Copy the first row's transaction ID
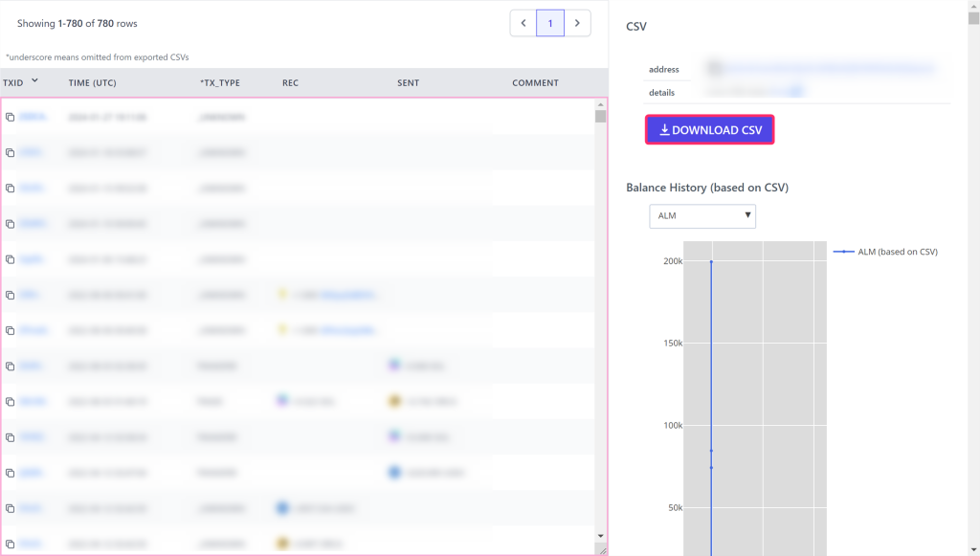980x556 pixels. click(10, 117)
